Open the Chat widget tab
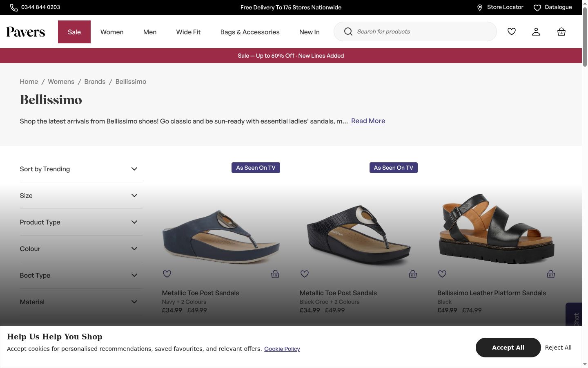This screenshot has width=588, height=368. 575,315
